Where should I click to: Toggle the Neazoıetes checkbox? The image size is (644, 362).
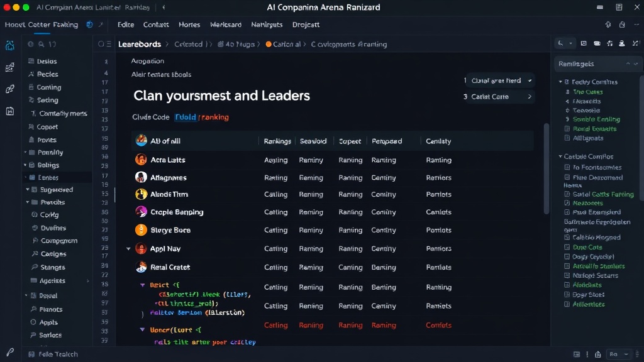point(567,203)
